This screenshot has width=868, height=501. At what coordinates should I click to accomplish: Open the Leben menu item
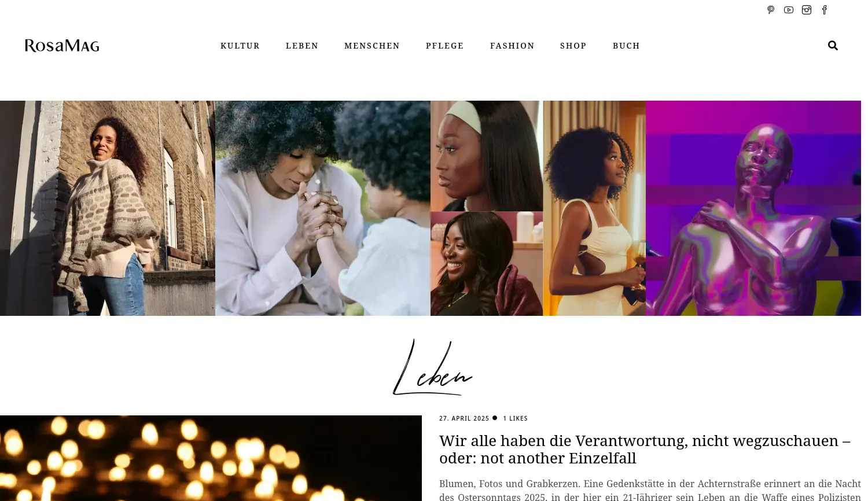point(302,46)
